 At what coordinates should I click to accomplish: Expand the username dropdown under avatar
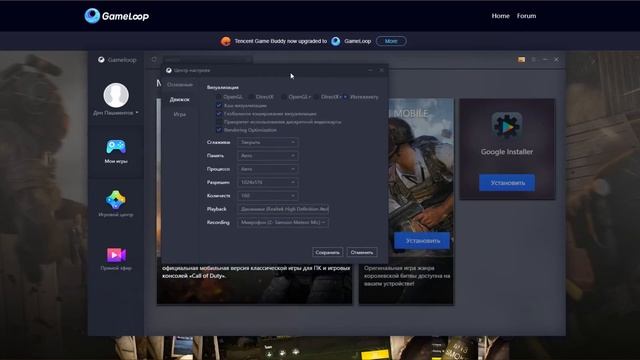click(137, 112)
